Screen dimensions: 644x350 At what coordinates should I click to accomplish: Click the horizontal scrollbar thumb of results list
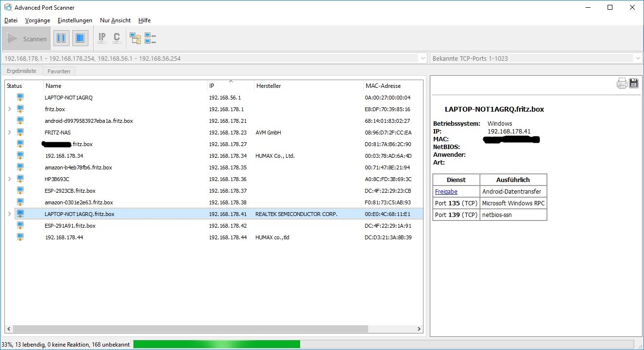(190, 329)
